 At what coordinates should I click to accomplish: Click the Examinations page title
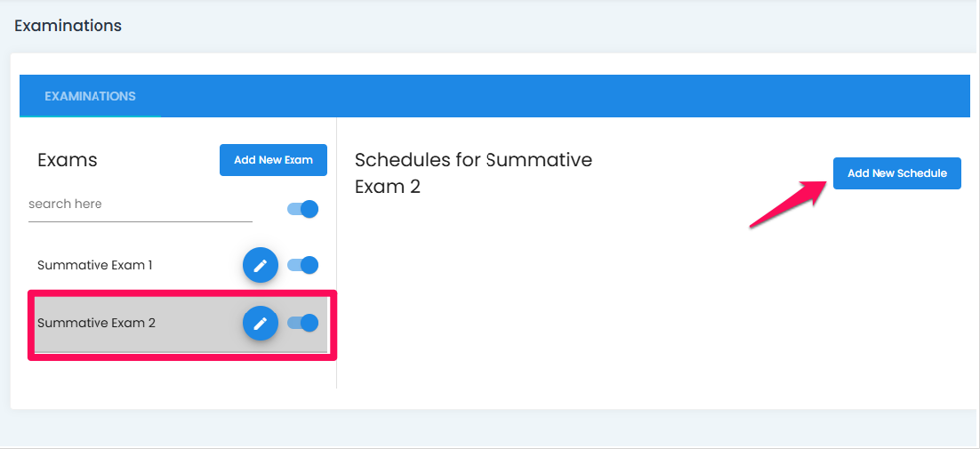pyautogui.click(x=68, y=26)
